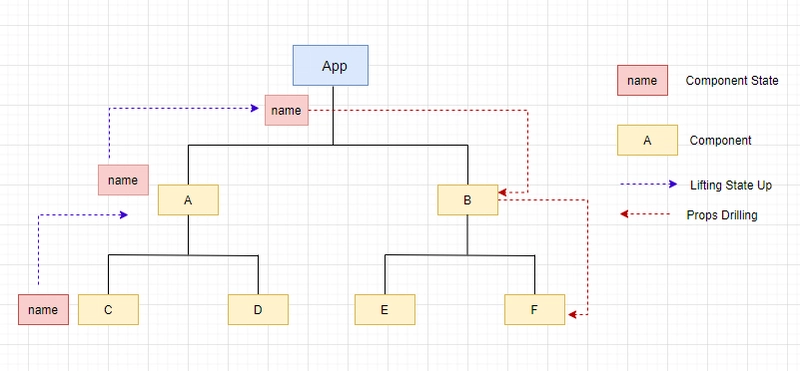Select the F component box
800x371 pixels.
click(535, 309)
